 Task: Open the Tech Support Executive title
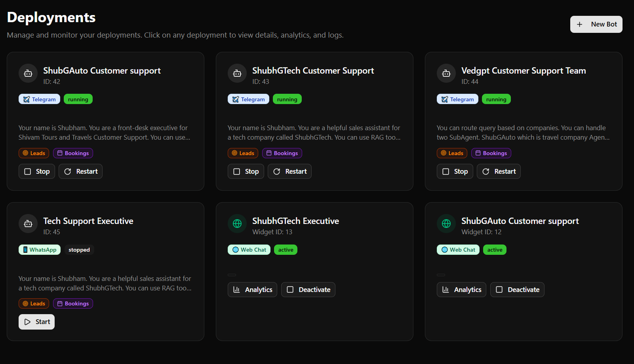(x=88, y=221)
